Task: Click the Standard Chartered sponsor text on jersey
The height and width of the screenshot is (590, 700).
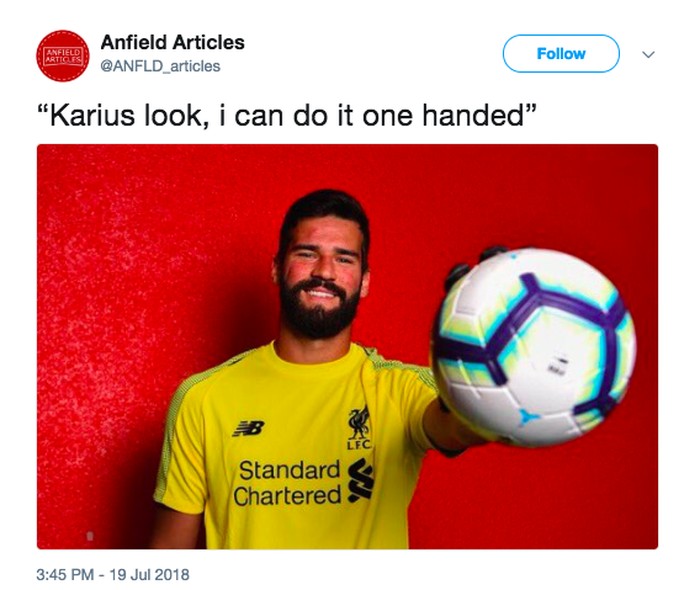Action: tap(288, 483)
